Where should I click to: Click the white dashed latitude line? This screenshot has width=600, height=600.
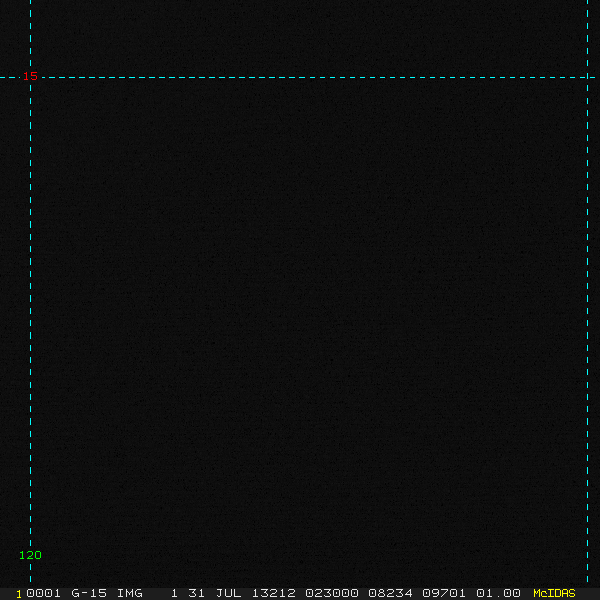(x=300, y=77)
